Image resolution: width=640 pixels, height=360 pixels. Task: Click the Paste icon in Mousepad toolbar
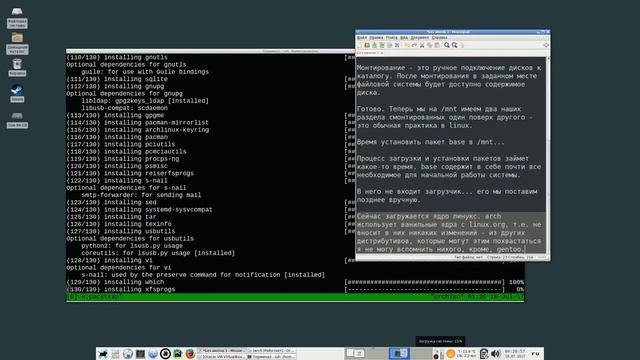[x=437, y=45]
